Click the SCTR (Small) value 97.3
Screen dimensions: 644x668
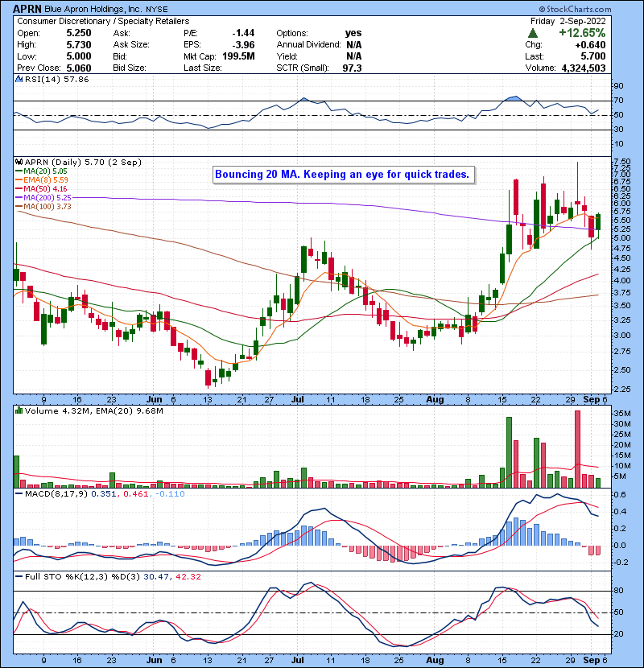pos(352,68)
